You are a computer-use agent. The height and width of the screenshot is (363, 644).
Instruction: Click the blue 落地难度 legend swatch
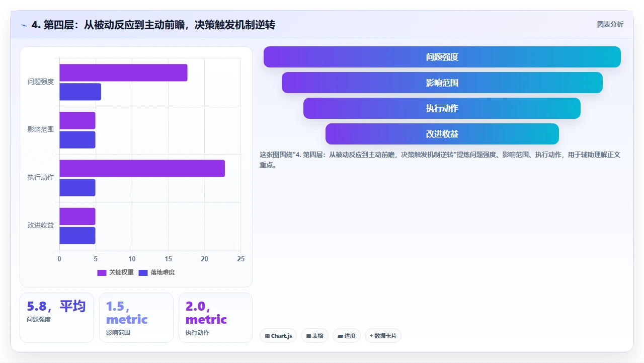143,272
